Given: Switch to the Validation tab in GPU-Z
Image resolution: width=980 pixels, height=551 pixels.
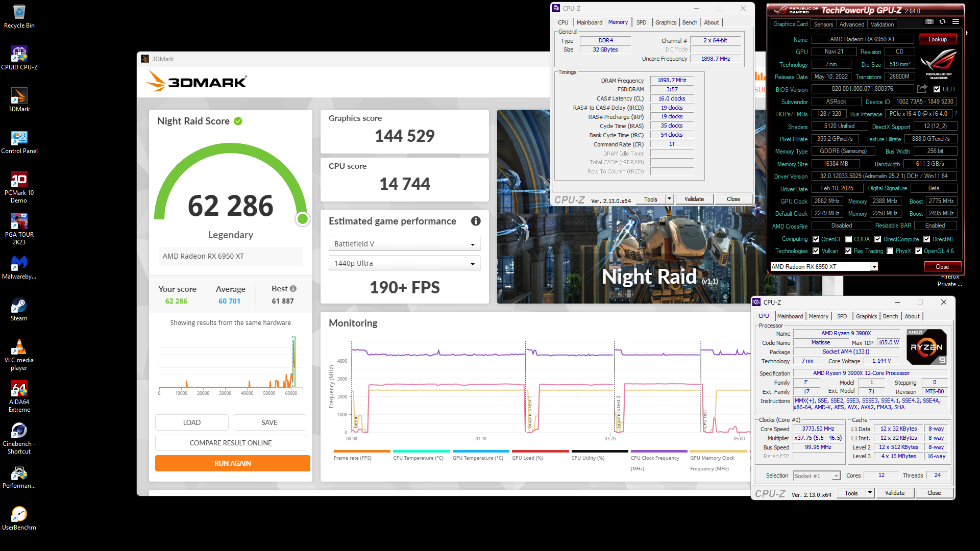Looking at the screenshot, I should click(882, 24).
